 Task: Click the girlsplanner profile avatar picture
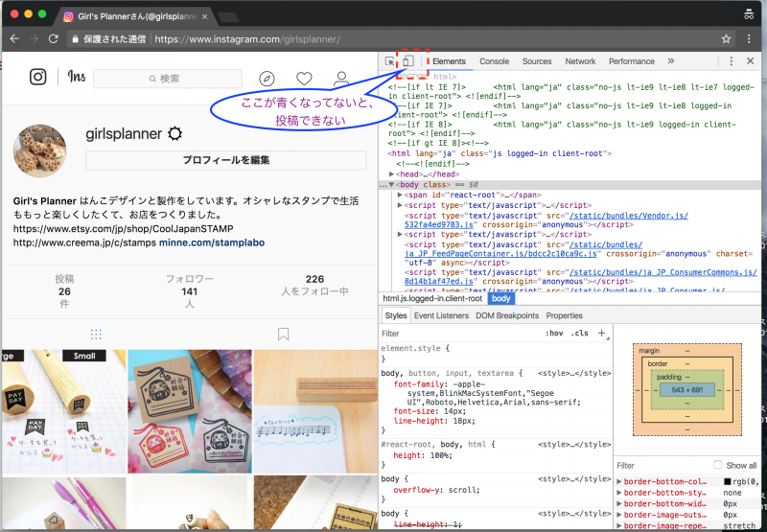[39, 150]
